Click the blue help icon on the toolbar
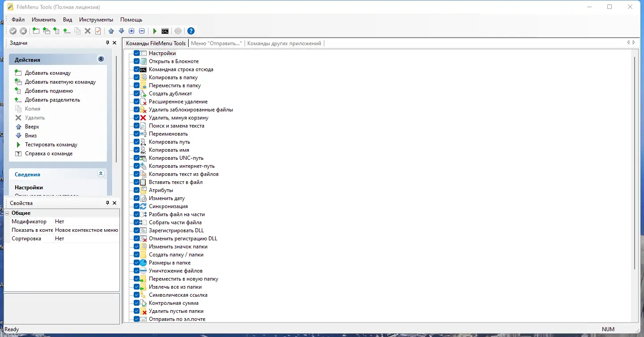Image resolution: width=644 pixels, height=337 pixels. point(191,31)
